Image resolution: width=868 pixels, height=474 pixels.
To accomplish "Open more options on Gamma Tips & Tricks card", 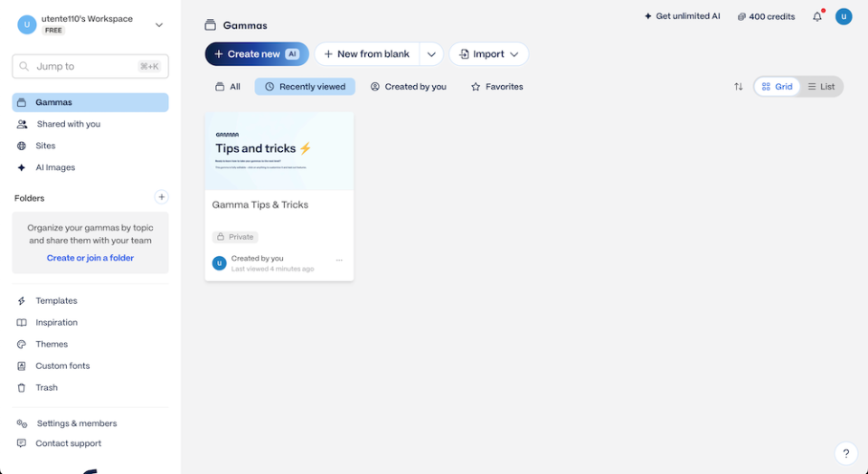I will (x=339, y=260).
